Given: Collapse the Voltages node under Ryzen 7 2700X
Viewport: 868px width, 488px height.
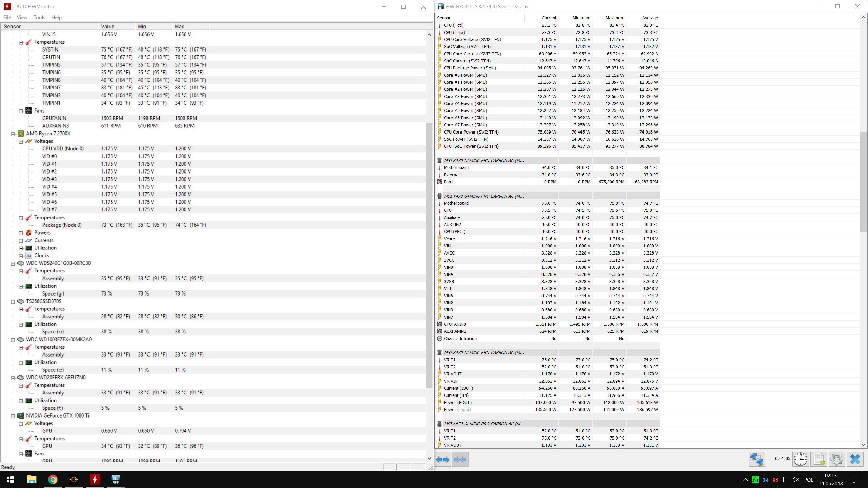Looking at the screenshot, I should point(21,141).
